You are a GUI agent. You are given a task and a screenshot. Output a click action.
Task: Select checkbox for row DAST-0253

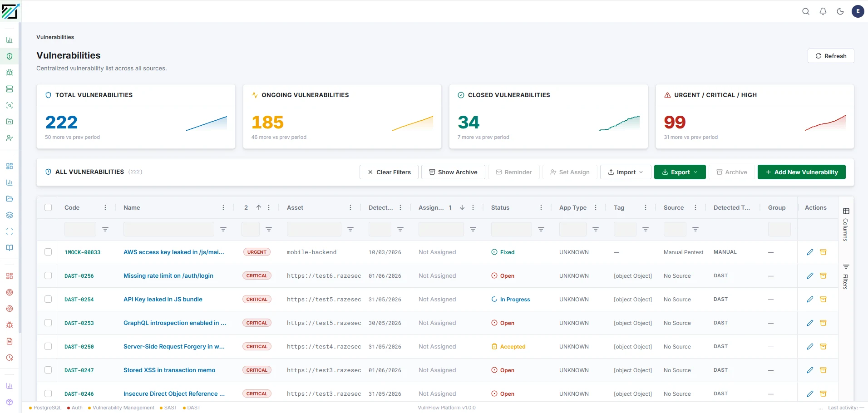48,323
